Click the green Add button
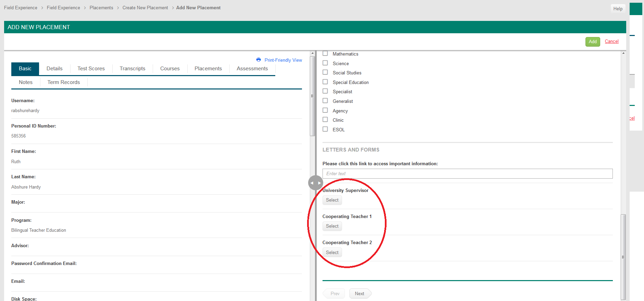This screenshot has height=301, width=644. pyautogui.click(x=593, y=42)
